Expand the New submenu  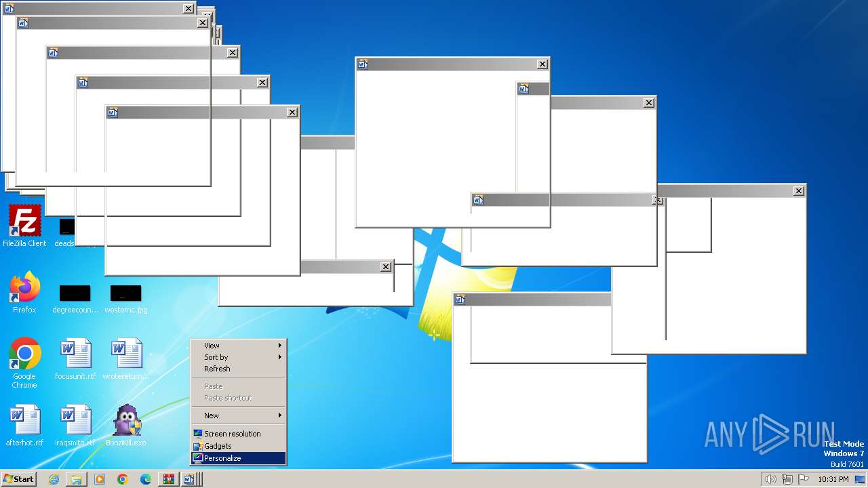click(x=239, y=415)
